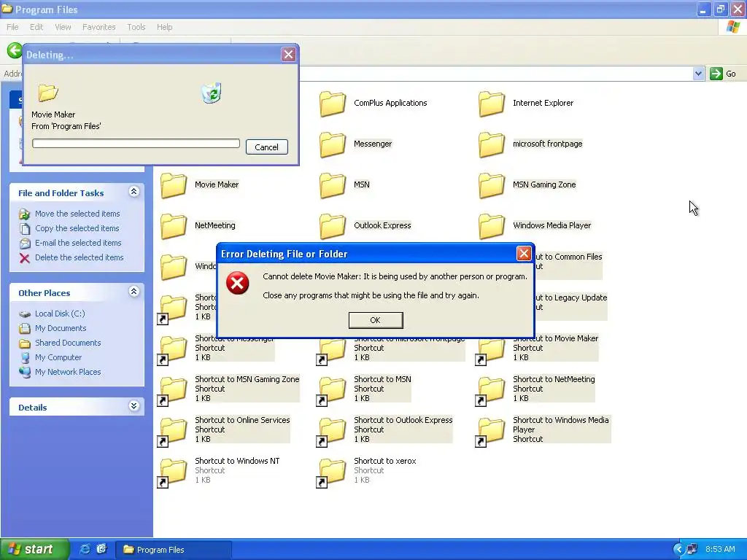Select Shortcut to xerox icon
Image resolution: width=747 pixels, height=560 pixels.
coord(332,472)
